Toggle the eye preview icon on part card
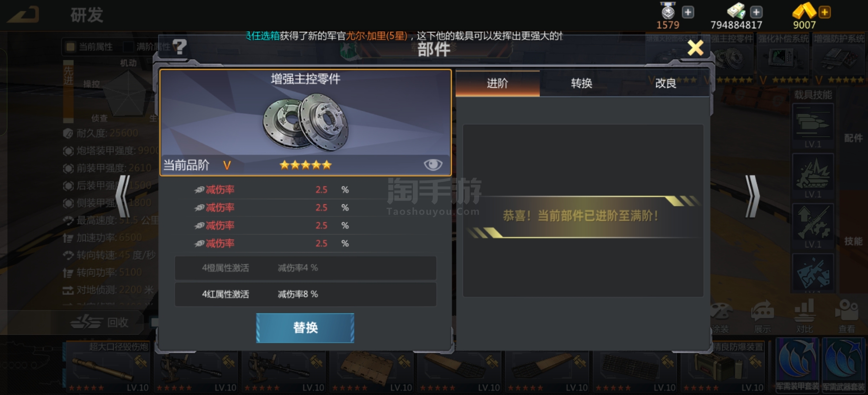 pyautogui.click(x=433, y=165)
